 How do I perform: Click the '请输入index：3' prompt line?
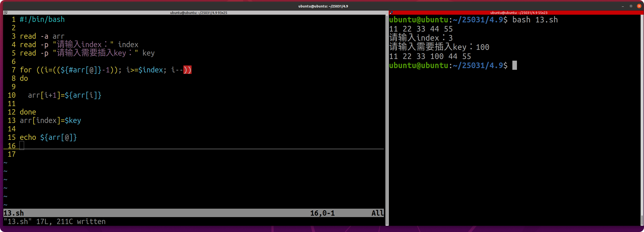pyautogui.click(x=421, y=38)
